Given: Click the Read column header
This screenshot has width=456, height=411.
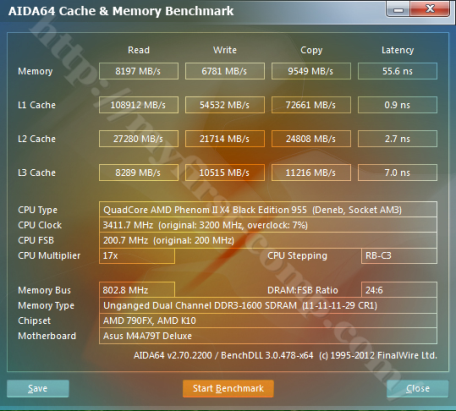Looking at the screenshot, I should (x=139, y=50).
